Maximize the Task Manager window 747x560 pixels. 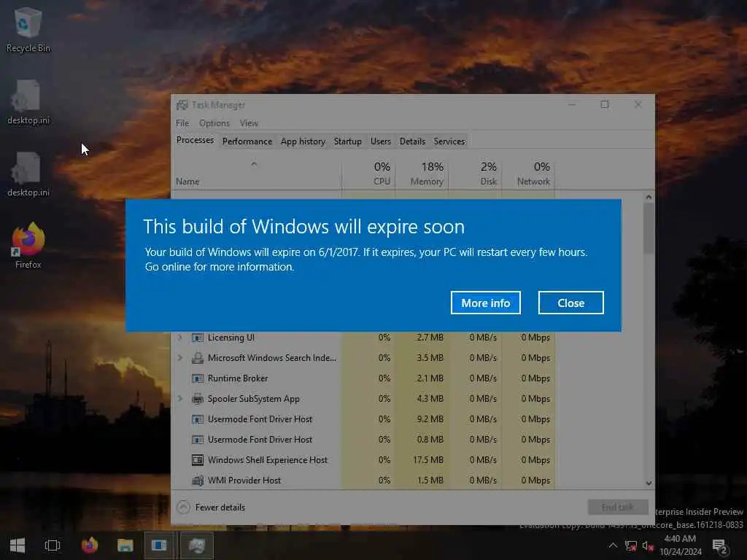click(x=605, y=104)
